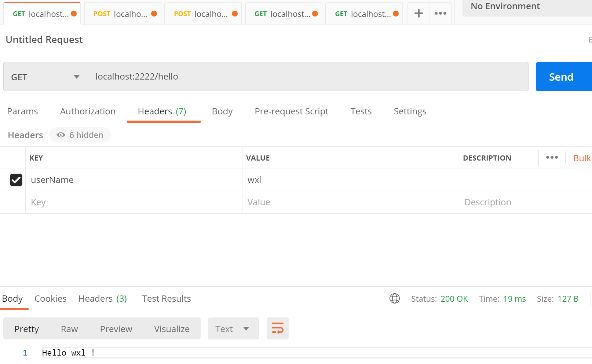Click the Untitled Request title

pos(44,39)
